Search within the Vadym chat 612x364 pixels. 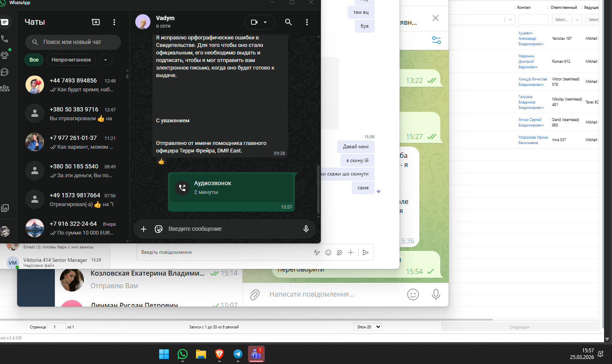pos(289,22)
